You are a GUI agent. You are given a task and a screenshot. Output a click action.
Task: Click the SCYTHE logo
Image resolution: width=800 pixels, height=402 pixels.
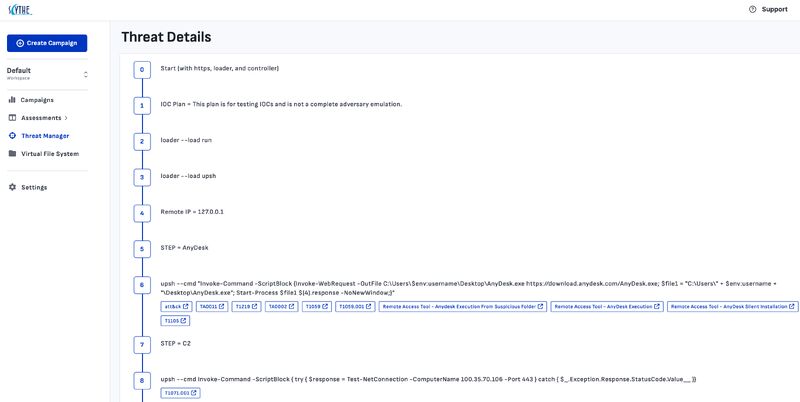(x=19, y=9)
